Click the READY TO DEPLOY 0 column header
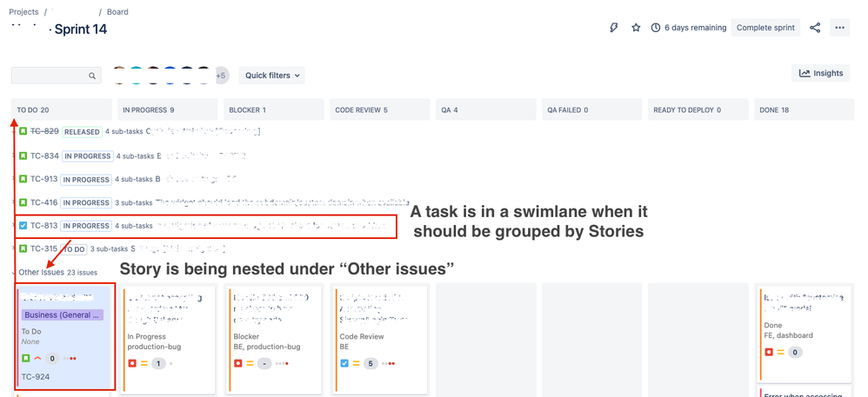The image size is (868, 397). click(x=698, y=109)
